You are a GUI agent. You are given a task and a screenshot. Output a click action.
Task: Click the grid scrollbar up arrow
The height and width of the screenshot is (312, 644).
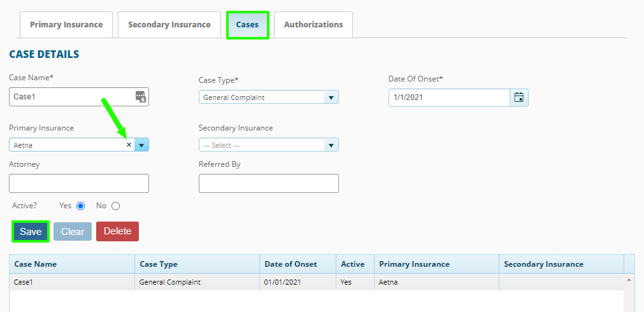tap(629, 280)
